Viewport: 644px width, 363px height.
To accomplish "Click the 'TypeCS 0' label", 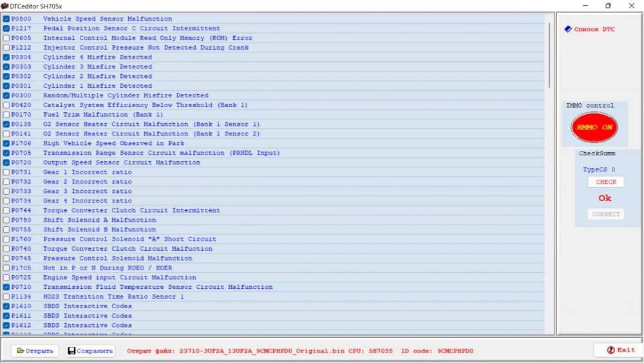I will click(x=599, y=170).
